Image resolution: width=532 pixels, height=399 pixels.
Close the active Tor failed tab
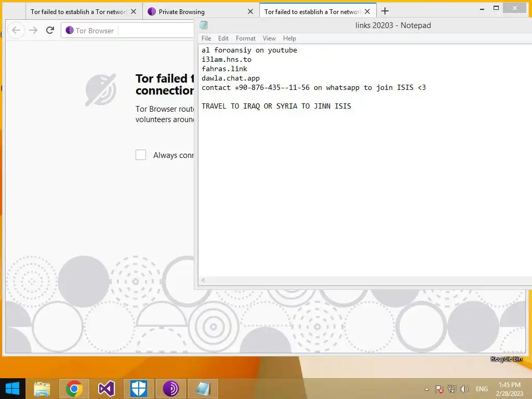tap(367, 11)
